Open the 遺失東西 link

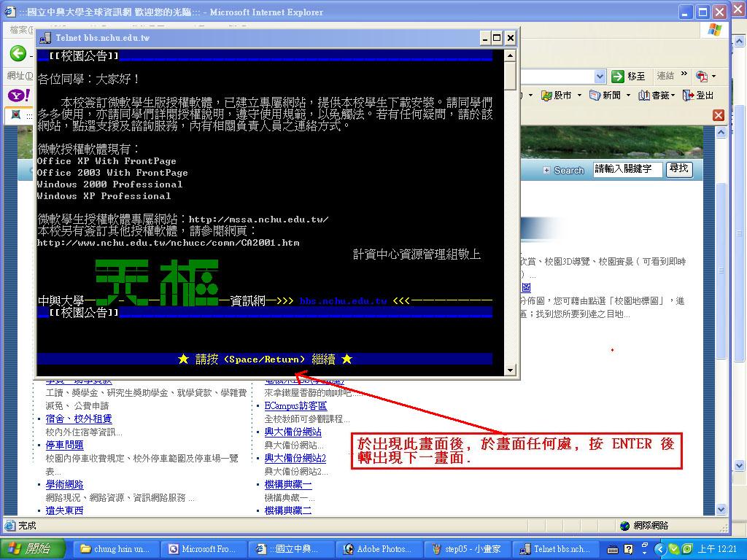point(64,510)
